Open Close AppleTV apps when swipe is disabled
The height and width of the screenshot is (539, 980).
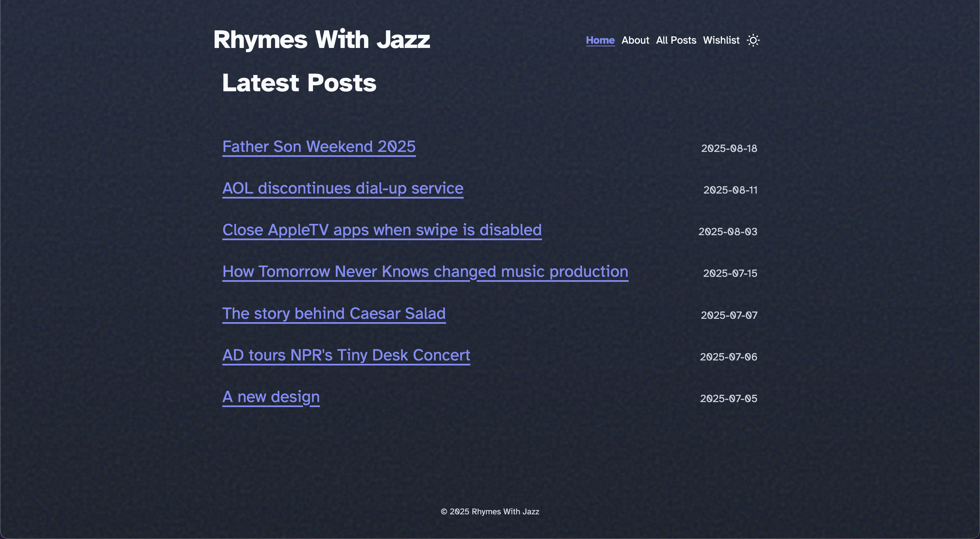(x=382, y=230)
